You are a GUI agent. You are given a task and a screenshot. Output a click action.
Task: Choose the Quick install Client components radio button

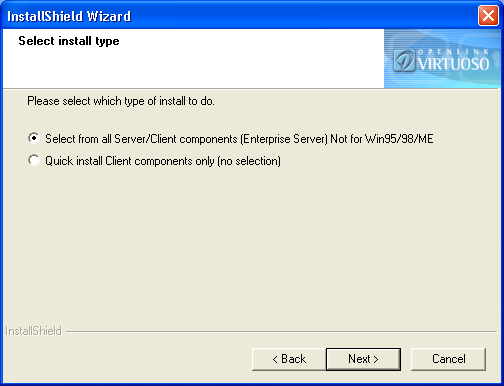[x=34, y=160]
